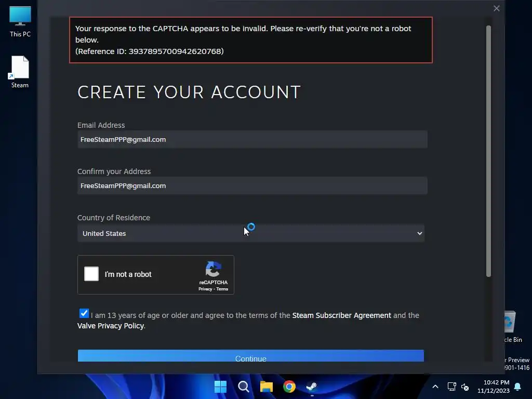Open File Explorer from the taskbar

tap(267, 387)
